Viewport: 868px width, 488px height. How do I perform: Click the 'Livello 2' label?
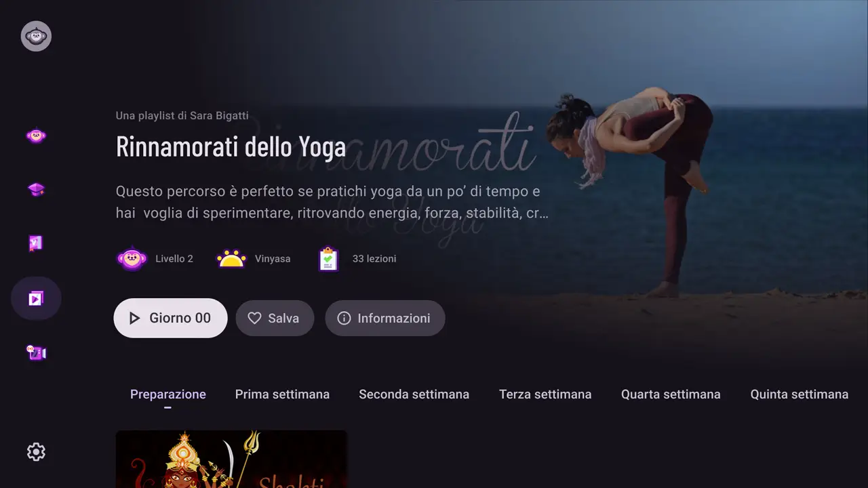click(x=174, y=258)
